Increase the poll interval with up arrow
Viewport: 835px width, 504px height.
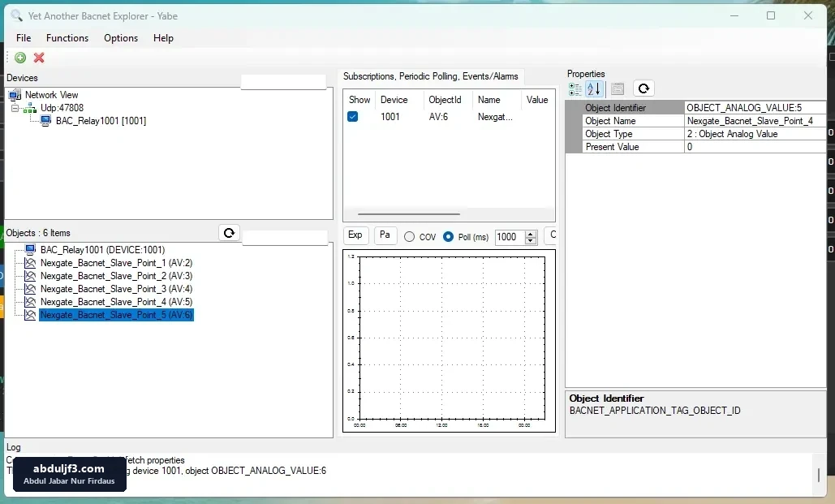pos(531,234)
